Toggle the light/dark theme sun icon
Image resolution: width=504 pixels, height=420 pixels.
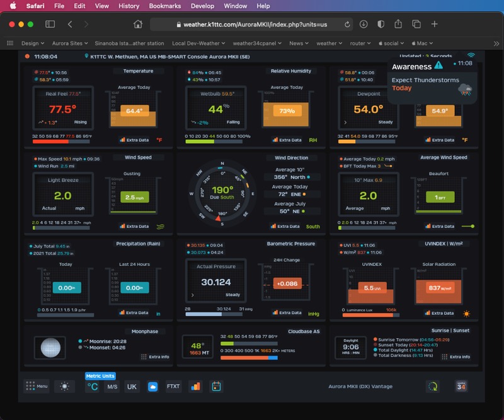pyautogui.click(x=65, y=386)
